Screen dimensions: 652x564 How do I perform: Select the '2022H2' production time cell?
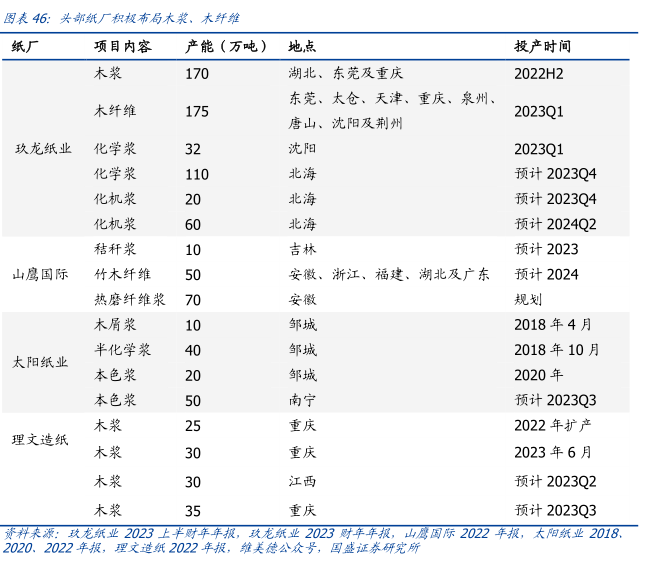[x=539, y=73]
